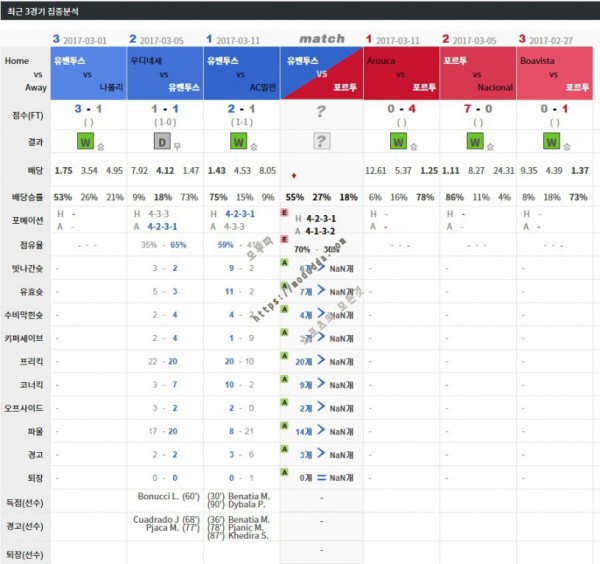Click the 0 - 4 full-time score
This screenshot has height=564, width=600.
click(x=401, y=109)
